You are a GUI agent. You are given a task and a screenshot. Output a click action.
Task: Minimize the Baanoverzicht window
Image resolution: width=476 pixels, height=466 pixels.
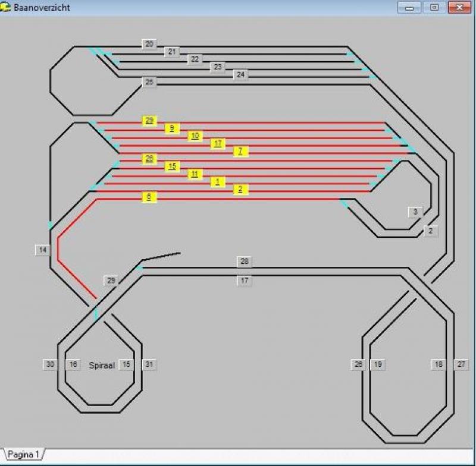[x=409, y=8]
